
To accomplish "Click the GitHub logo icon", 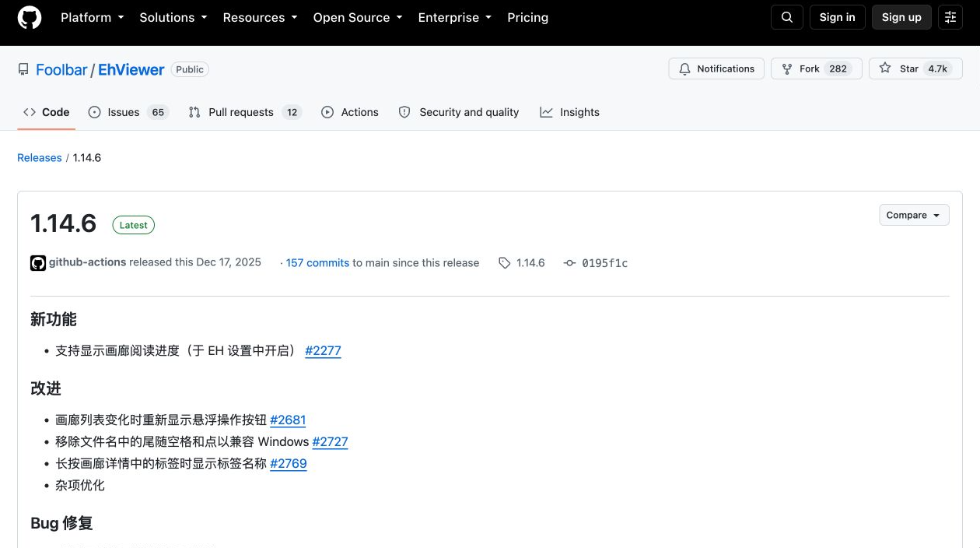I will click(x=30, y=17).
